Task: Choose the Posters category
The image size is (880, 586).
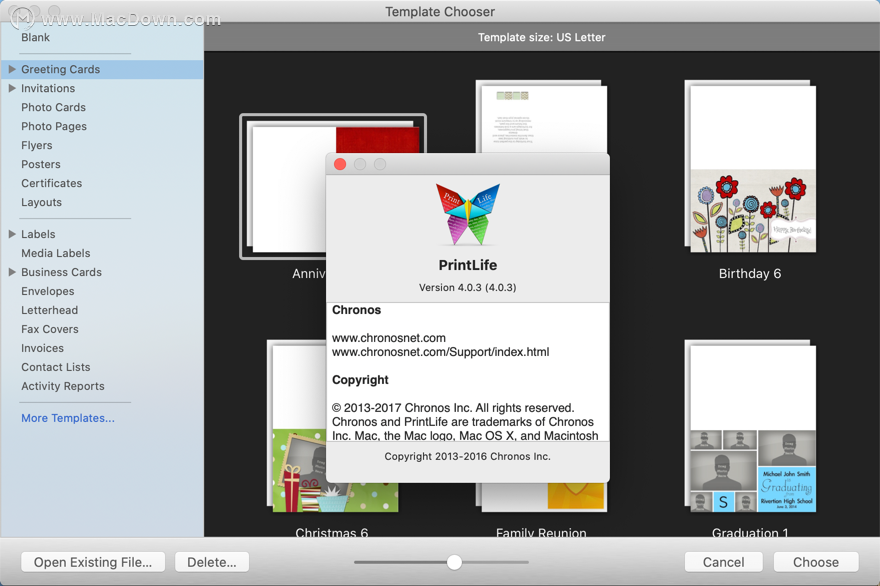Action: tap(40, 164)
